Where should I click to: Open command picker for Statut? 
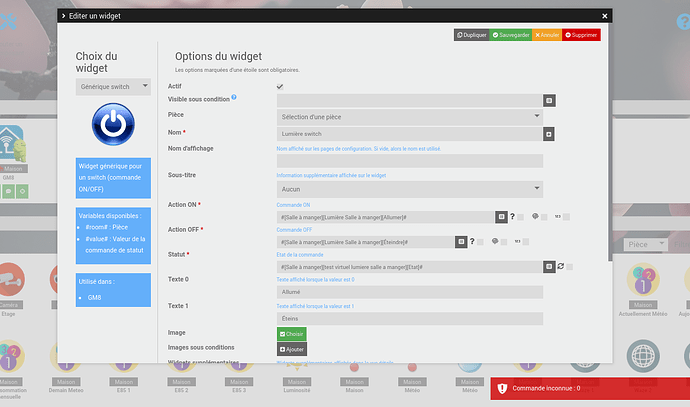(549, 267)
